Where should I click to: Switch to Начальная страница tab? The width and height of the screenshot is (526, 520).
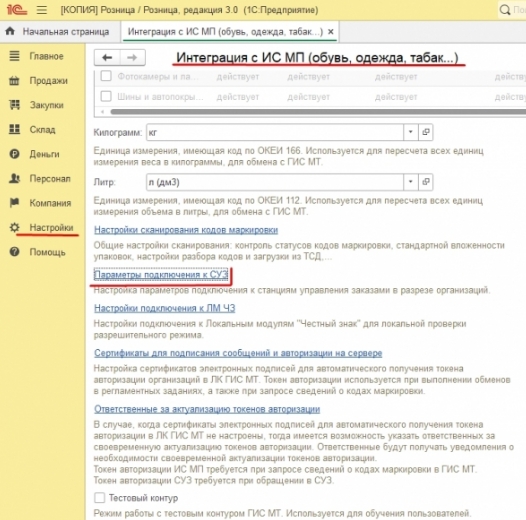point(60,32)
